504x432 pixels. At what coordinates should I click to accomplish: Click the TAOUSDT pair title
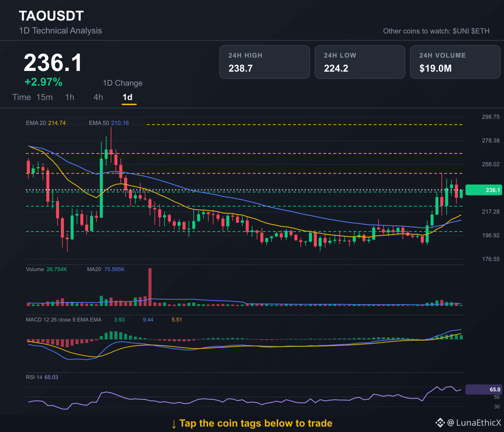(x=51, y=16)
